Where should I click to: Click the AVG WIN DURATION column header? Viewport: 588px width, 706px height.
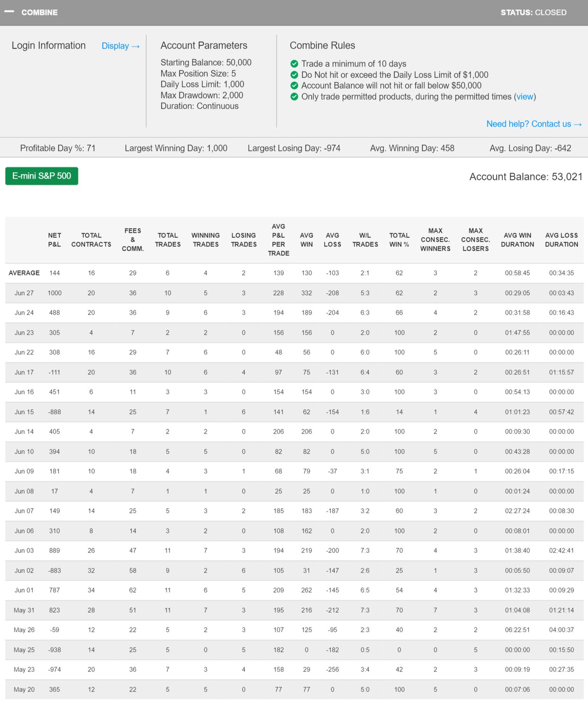click(517, 239)
